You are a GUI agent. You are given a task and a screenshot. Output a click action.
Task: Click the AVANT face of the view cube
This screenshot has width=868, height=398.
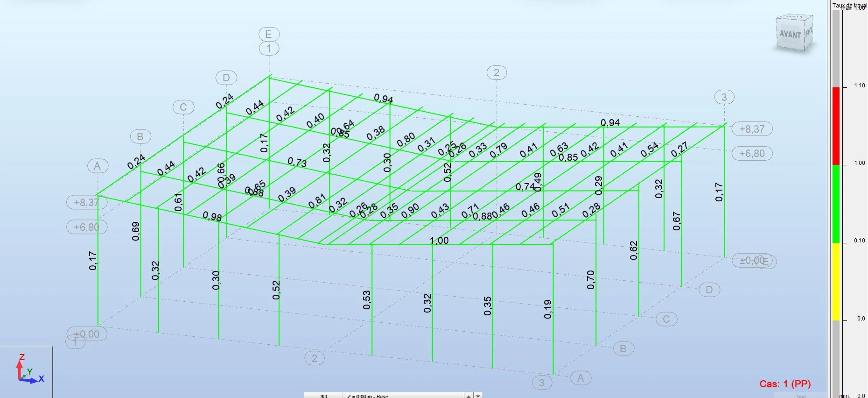(x=790, y=35)
